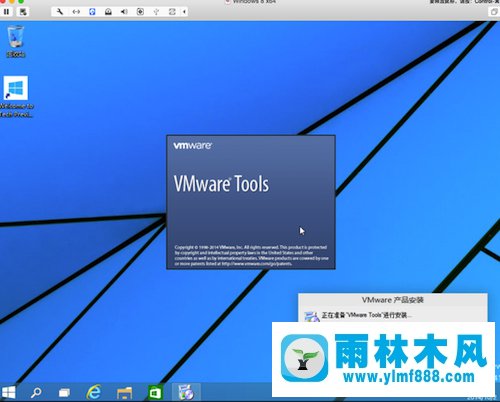Pause the virtual machine
Screen dimensions: 500x402
pyautogui.click(x=6, y=12)
